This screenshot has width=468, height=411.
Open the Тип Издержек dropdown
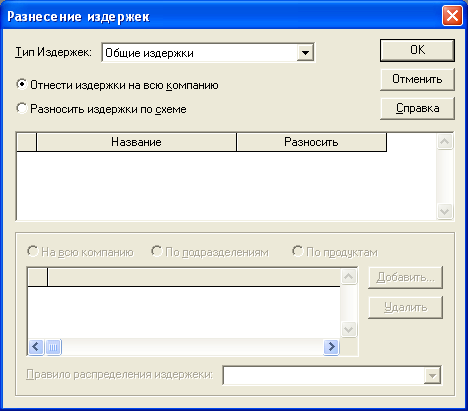(x=305, y=53)
